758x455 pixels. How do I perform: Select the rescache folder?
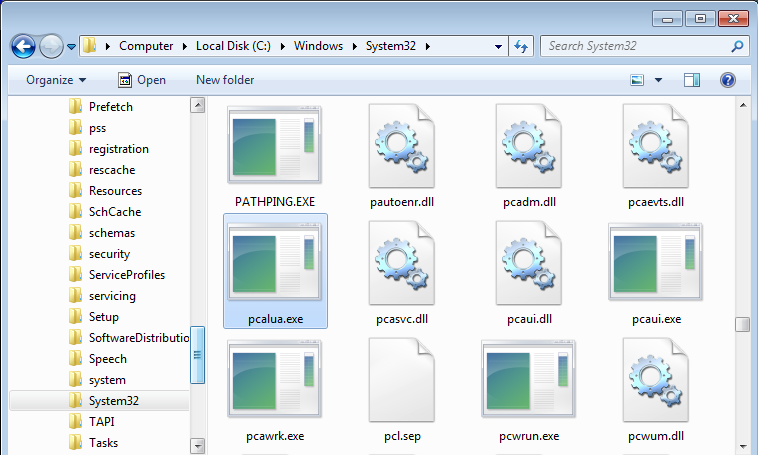112,170
